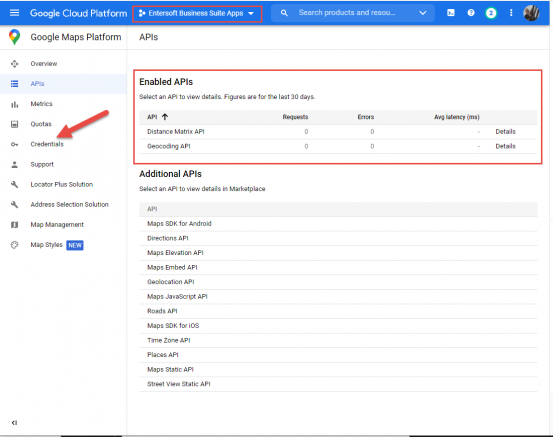Open Credentials in sidebar
553x437 pixels.
coord(47,144)
